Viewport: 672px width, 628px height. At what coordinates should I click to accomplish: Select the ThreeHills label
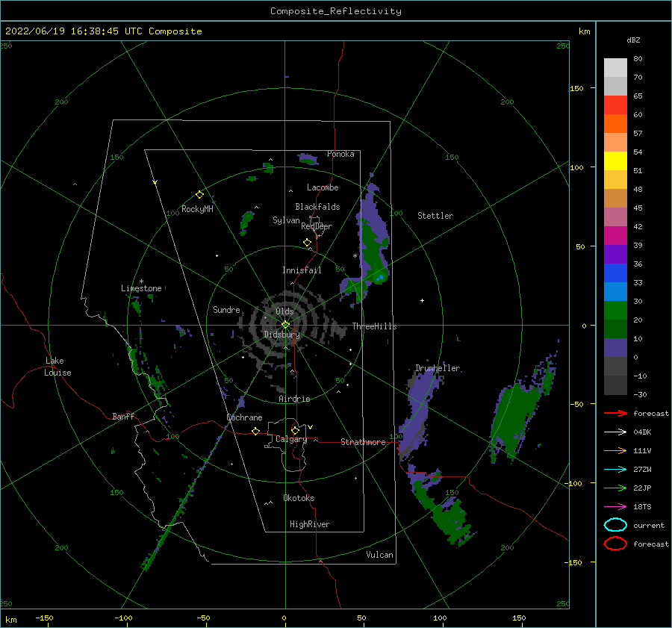click(x=374, y=326)
